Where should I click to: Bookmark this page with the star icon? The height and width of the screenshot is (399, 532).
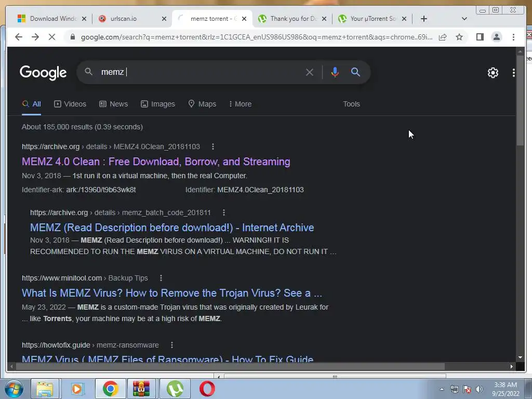point(459,37)
